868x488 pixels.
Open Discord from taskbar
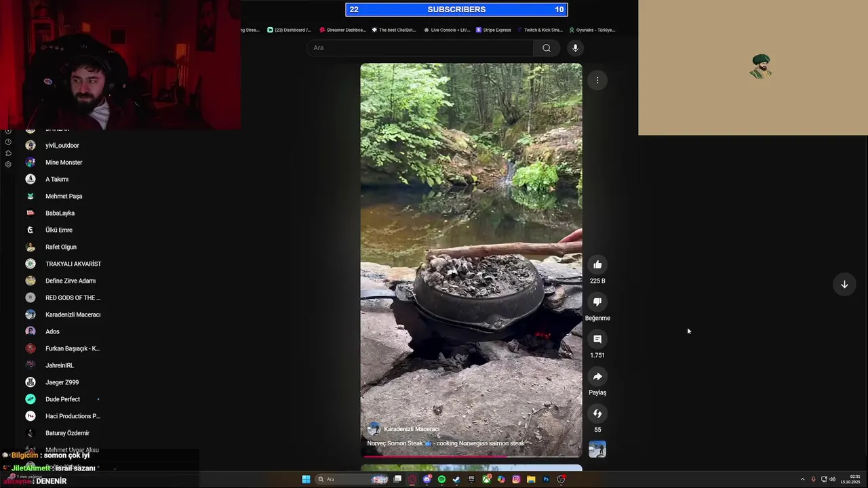427,479
